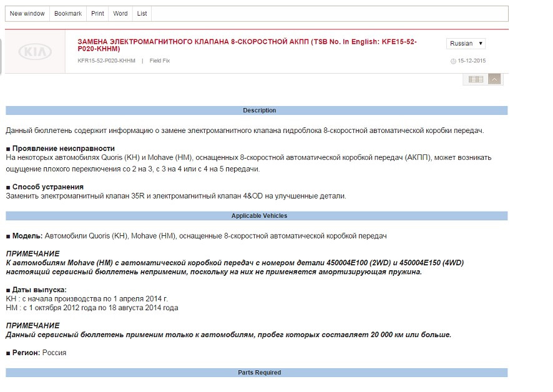Image resolution: width=553 pixels, height=392 pixels.
Task: Click the heading Проявление неисправности
Action: coord(64,149)
